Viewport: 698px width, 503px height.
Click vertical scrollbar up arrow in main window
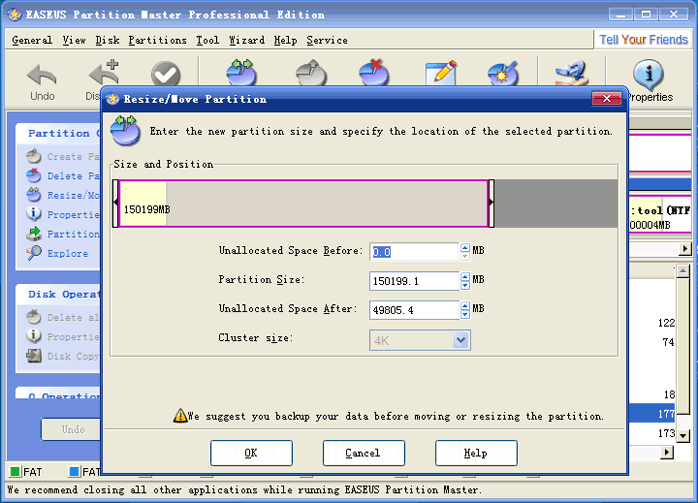coord(683,271)
